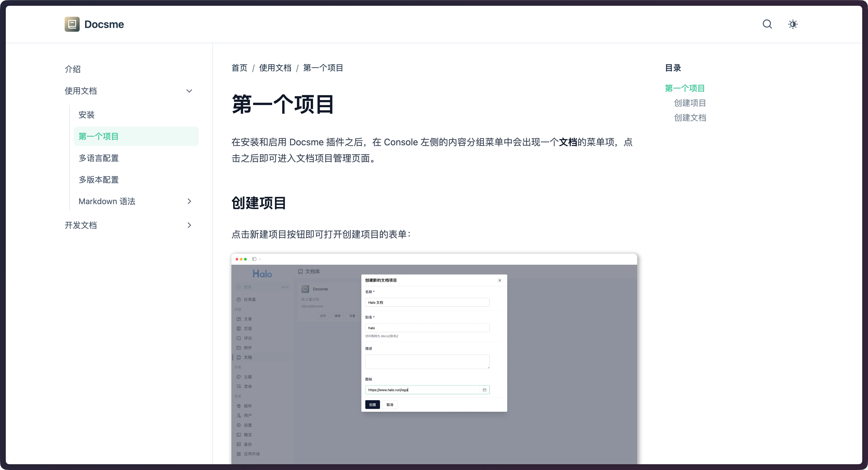Jump to 创建项目 in table of contents
868x470 pixels.
pyautogui.click(x=689, y=103)
